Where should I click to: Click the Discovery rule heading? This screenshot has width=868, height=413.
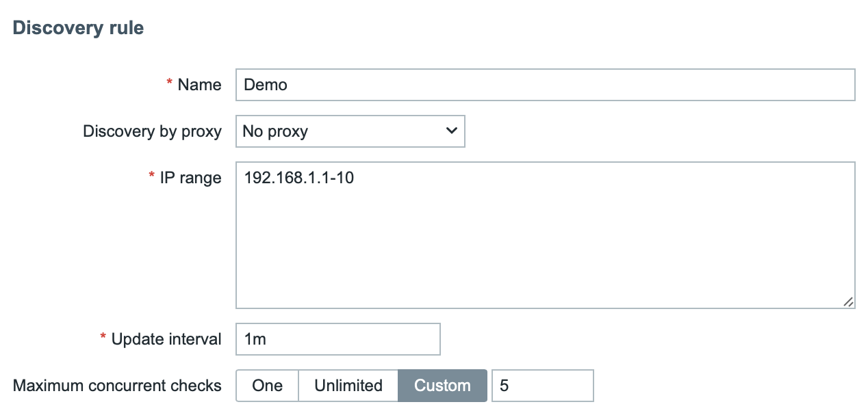(78, 28)
